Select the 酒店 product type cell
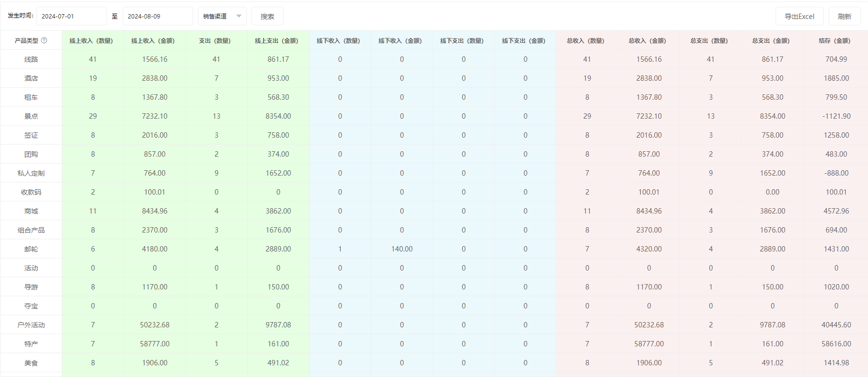The image size is (868, 377). click(x=31, y=78)
